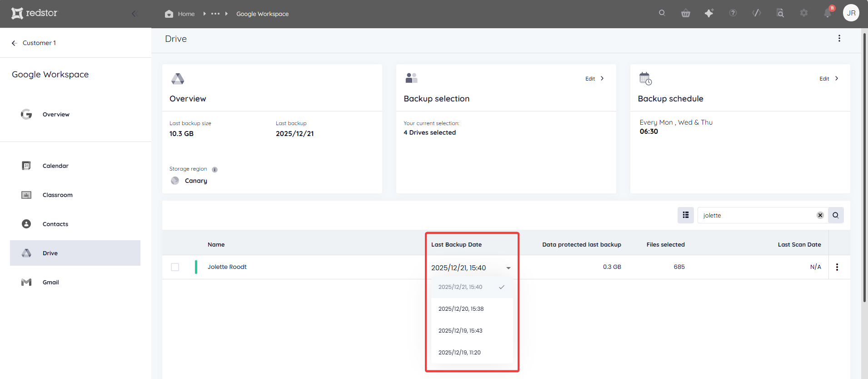Viewport: 868px width, 379px height.
Task: Click the N/A last scan value
Action: pos(816,267)
